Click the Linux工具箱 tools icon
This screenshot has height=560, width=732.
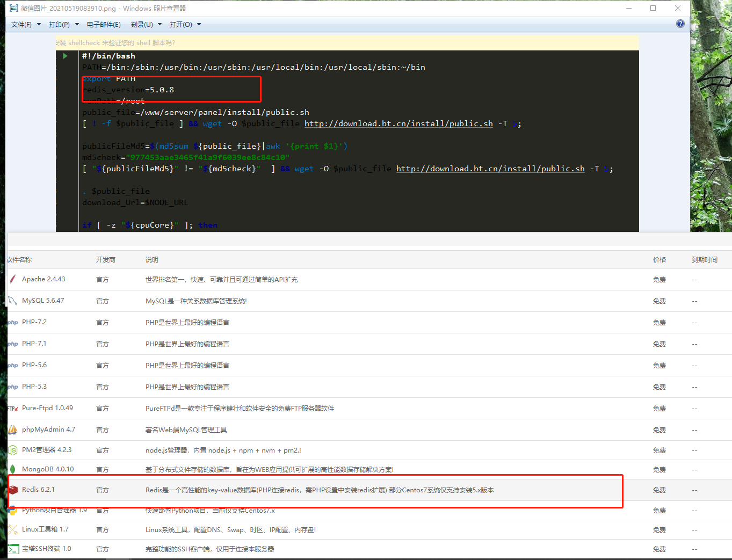[x=12, y=529]
